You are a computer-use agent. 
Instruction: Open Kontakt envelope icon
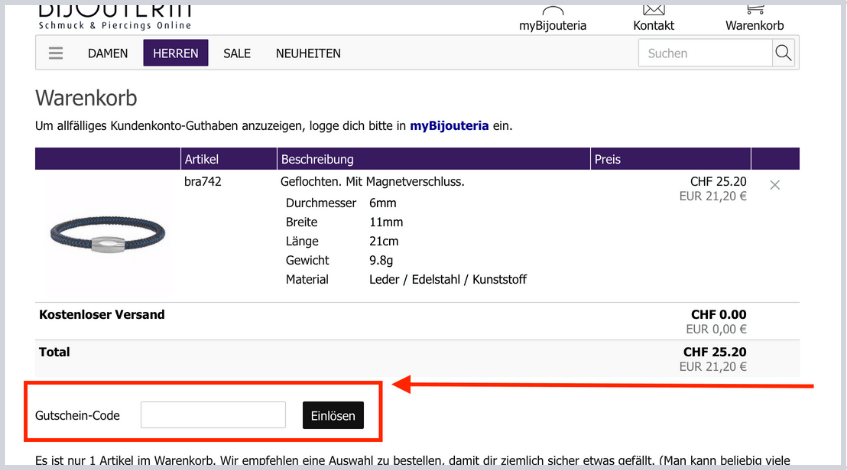(x=654, y=10)
